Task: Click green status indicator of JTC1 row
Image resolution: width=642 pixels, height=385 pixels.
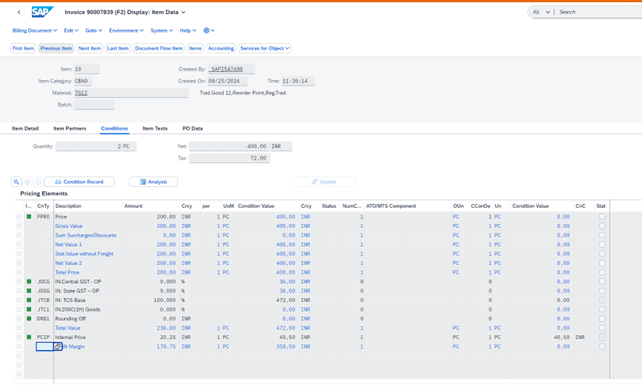Action: pos(29,309)
